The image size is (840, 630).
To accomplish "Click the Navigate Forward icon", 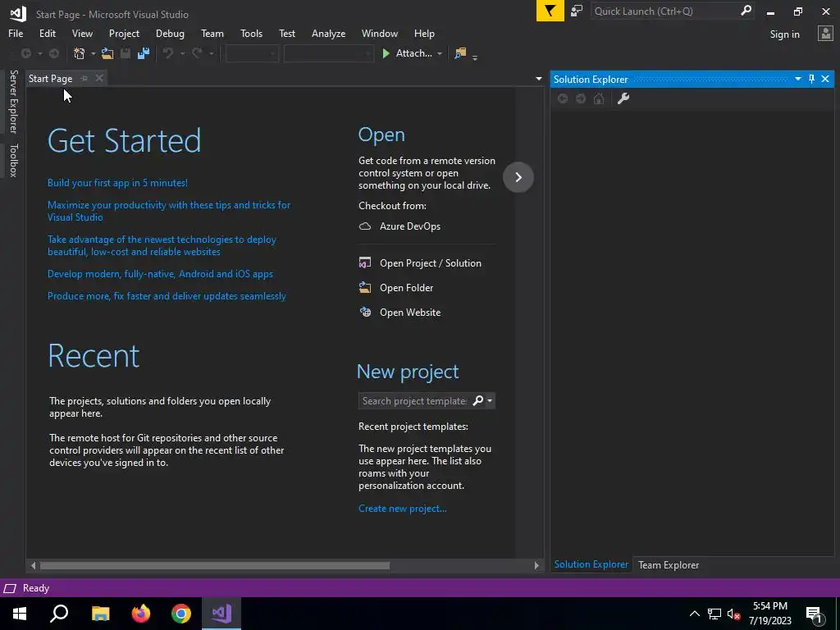I will pos(54,53).
